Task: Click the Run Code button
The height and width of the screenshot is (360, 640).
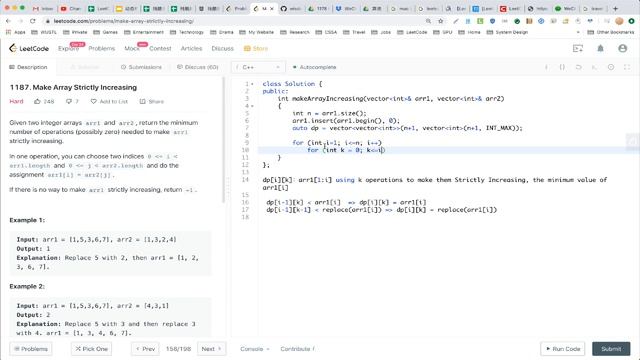Action: tap(562, 349)
